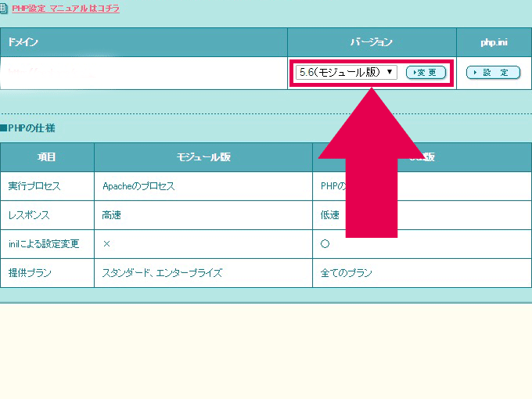The image size is (532, 399).
Task: Click the 変更 button
Action: [x=426, y=73]
